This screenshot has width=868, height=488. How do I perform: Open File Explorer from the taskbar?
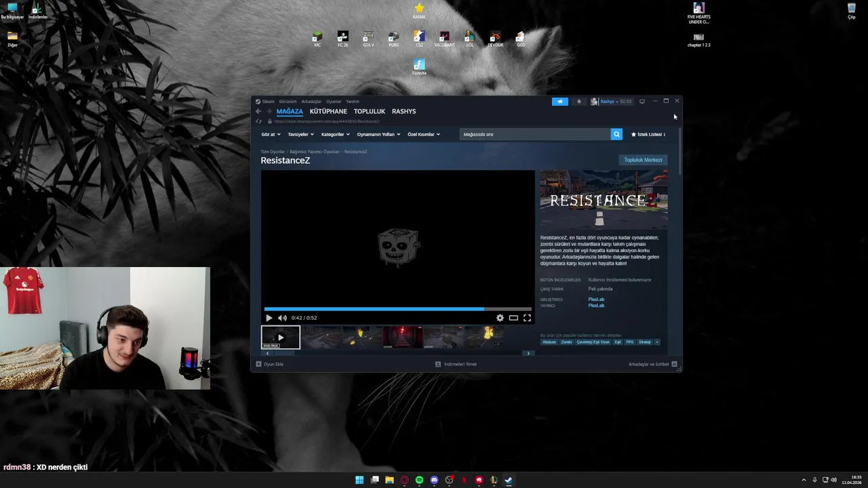tap(389, 480)
